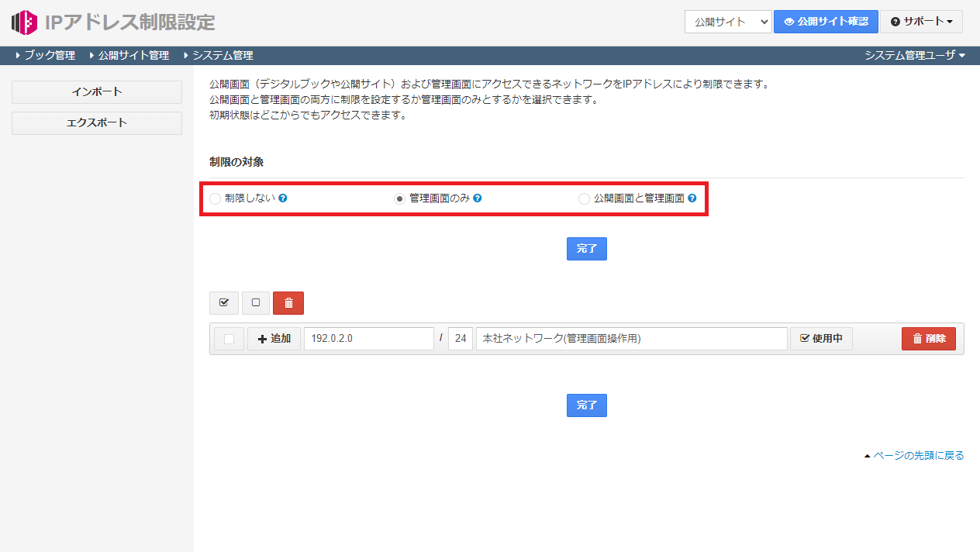Toggle the 使用中 in-use button

click(821, 339)
